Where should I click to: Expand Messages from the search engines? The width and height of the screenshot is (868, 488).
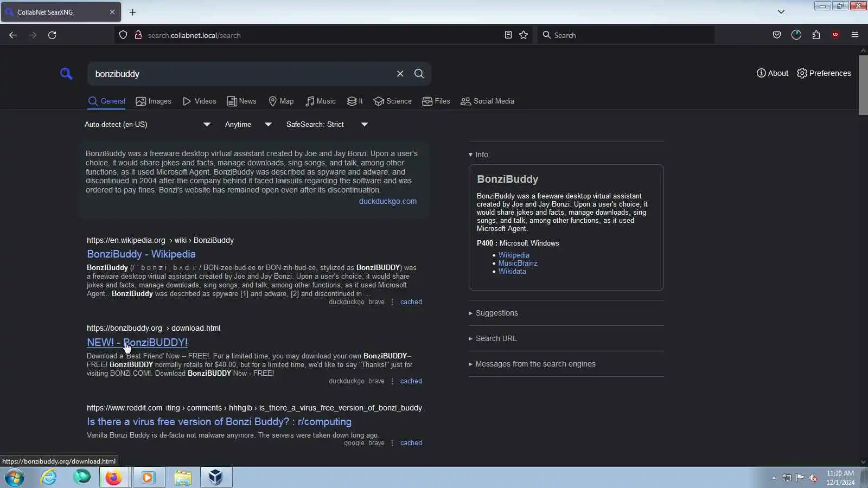coord(532,364)
